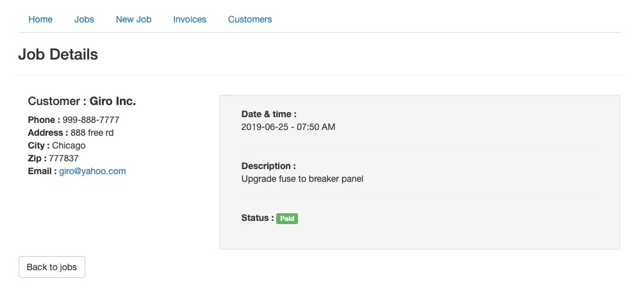Click the green Paid status badge
Image resolution: width=644 pixels, height=308 pixels.
point(287,218)
